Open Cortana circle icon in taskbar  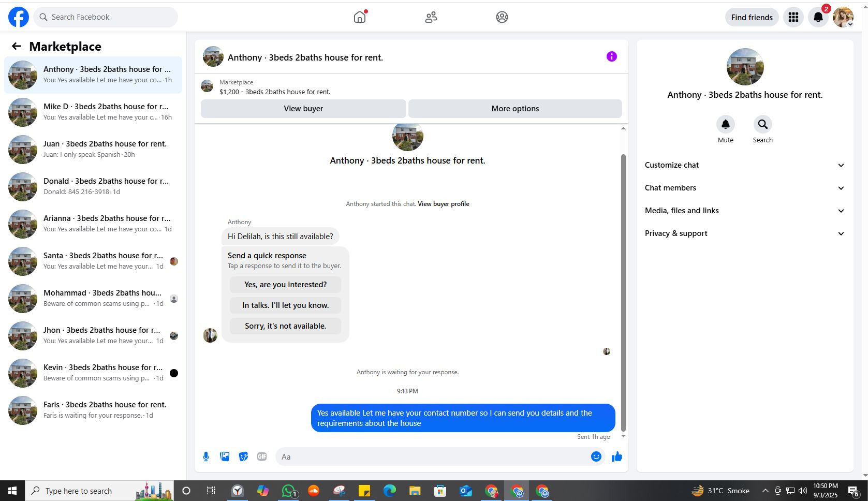[186, 491]
